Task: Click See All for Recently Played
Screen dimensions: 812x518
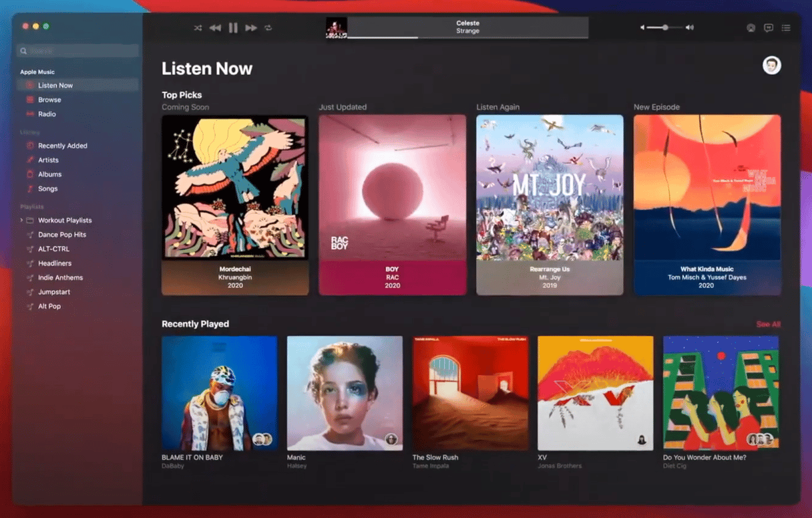Action: 768,324
